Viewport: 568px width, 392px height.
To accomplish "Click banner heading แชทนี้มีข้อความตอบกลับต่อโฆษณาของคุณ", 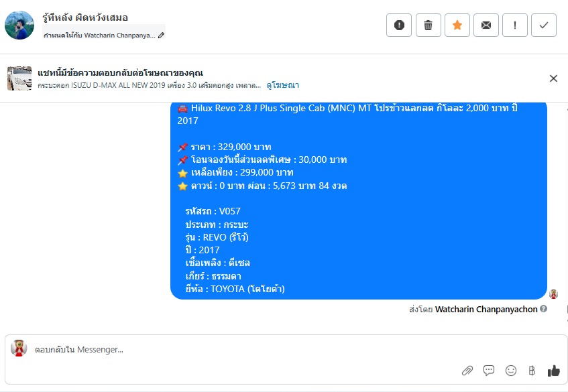I will [x=120, y=73].
